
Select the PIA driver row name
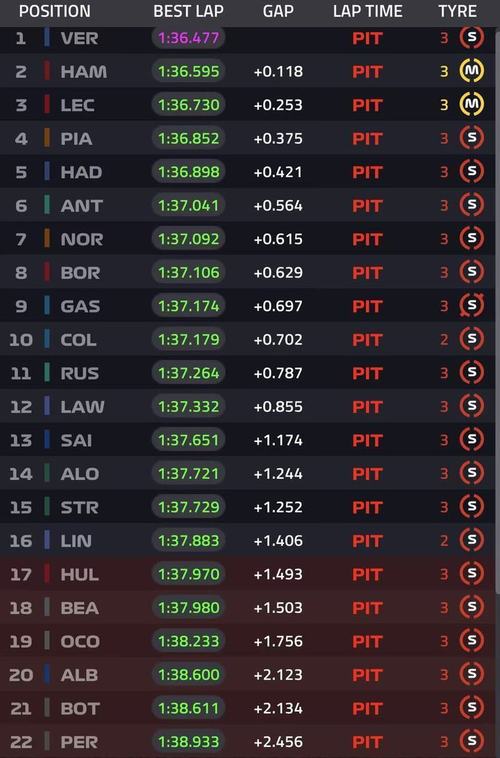click(x=76, y=139)
